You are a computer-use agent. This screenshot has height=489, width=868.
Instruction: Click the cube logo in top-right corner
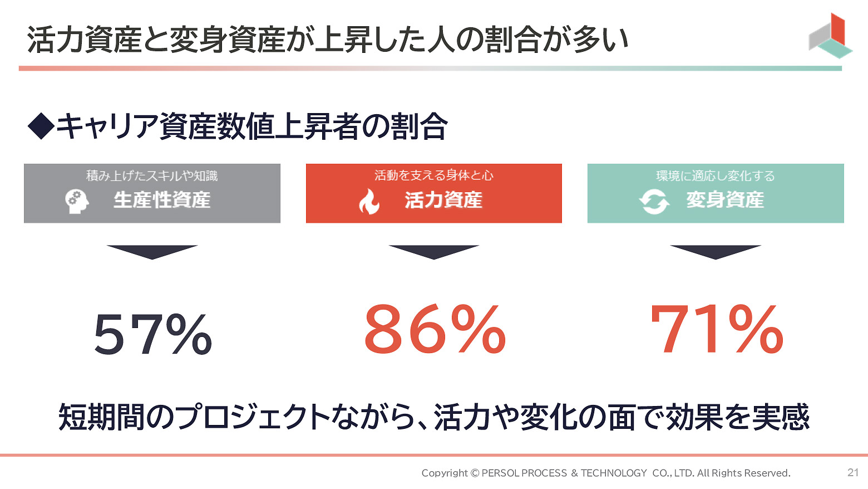(x=830, y=36)
